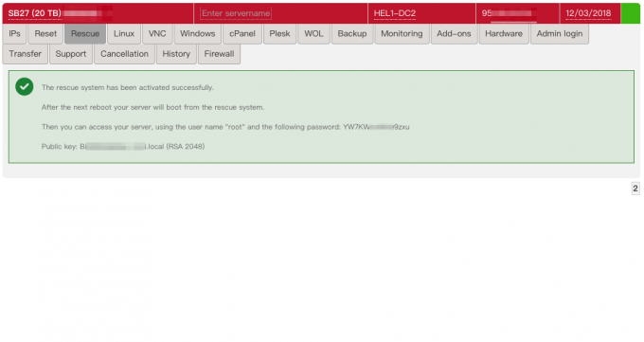Open the Windows tab
The image size is (644, 342).
coord(198,34)
